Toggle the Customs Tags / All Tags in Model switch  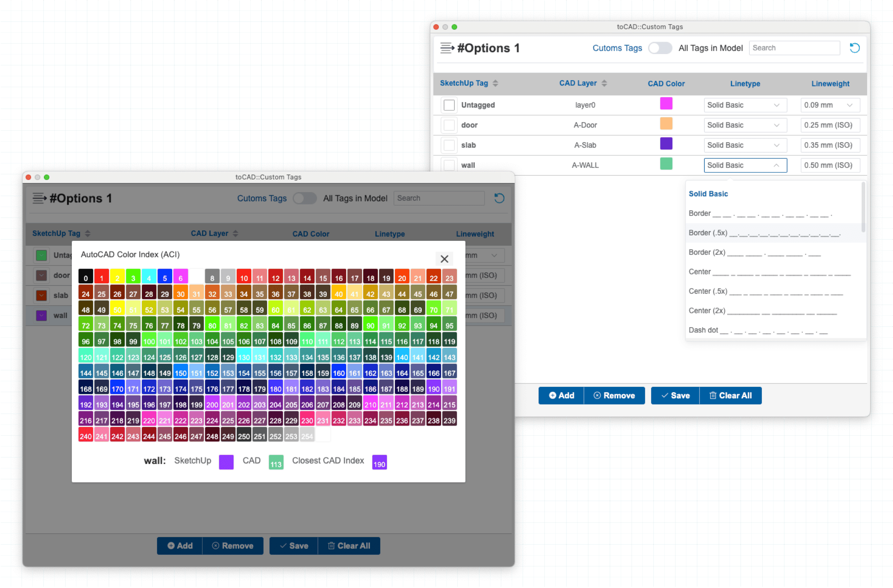click(x=660, y=48)
